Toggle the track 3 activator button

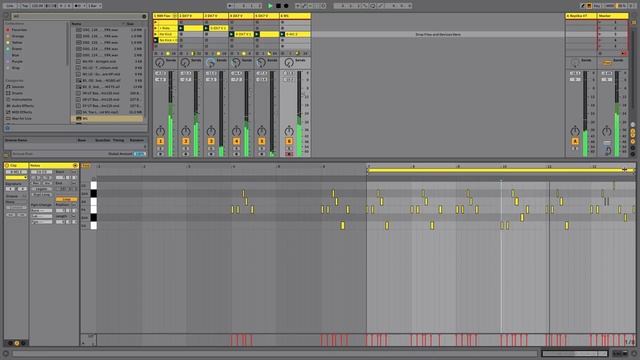pyautogui.click(x=211, y=141)
